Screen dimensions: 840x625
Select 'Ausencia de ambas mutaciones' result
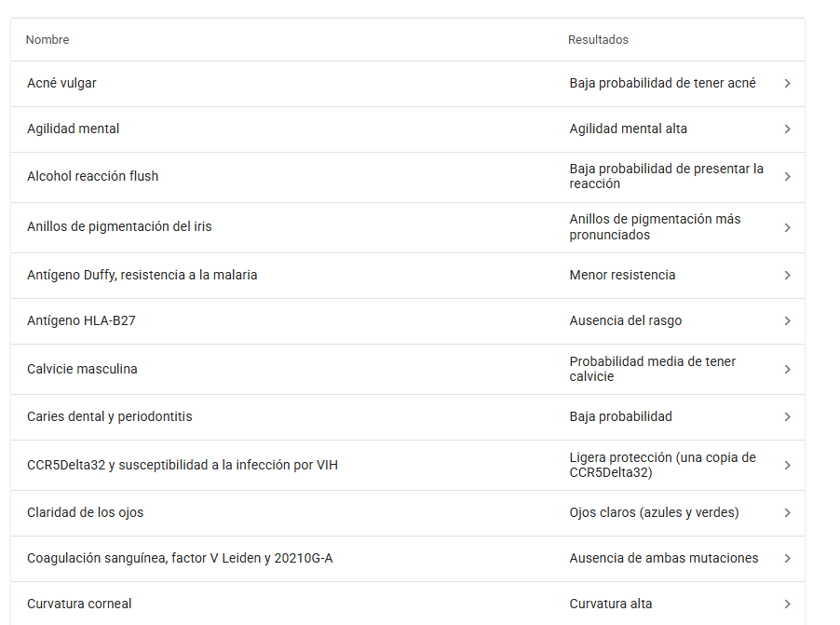pyautogui.click(x=664, y=559)
